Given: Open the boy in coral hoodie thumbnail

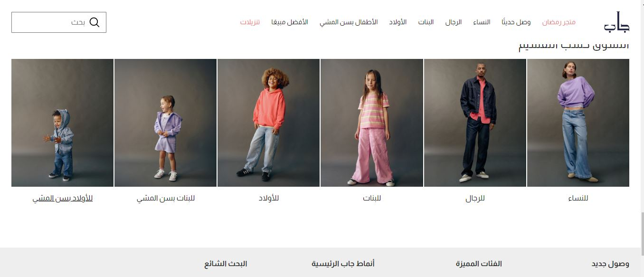Looking at the screenshot, I should [x=268, y=123].
